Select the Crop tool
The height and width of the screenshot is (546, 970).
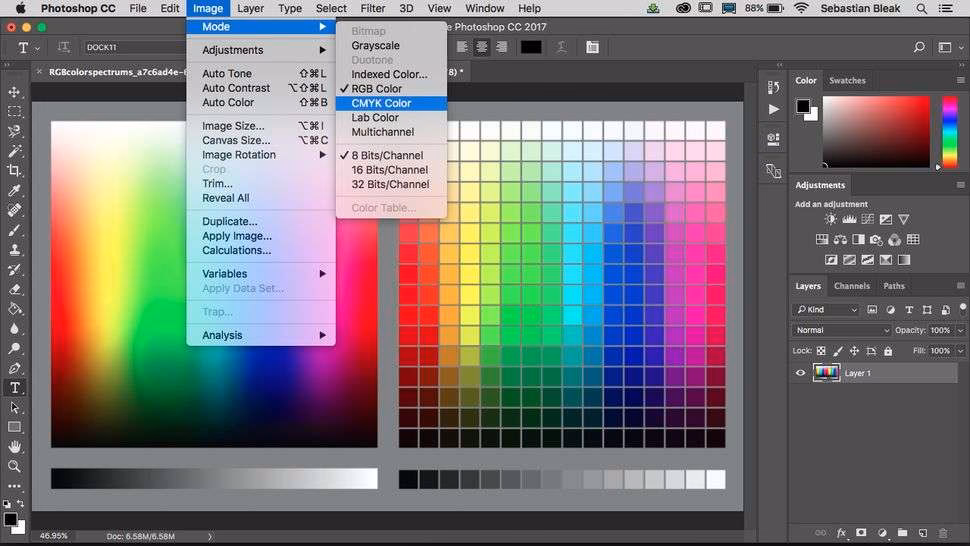pos(14,171)
